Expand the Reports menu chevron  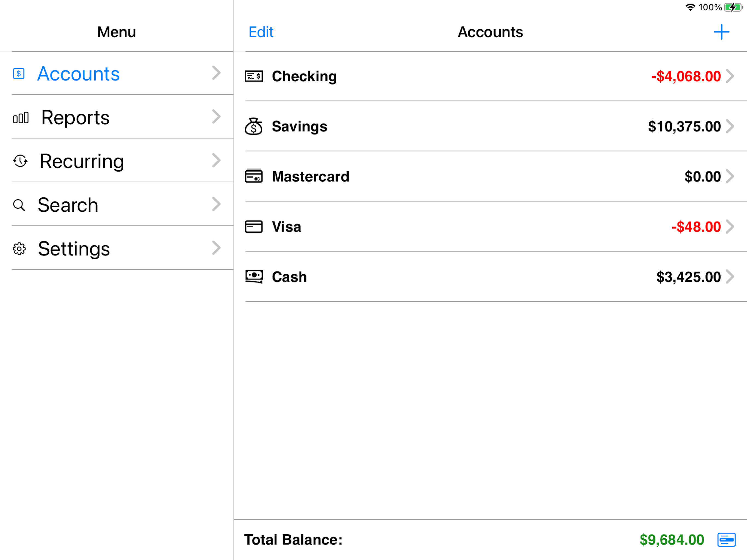click(217, 116)
